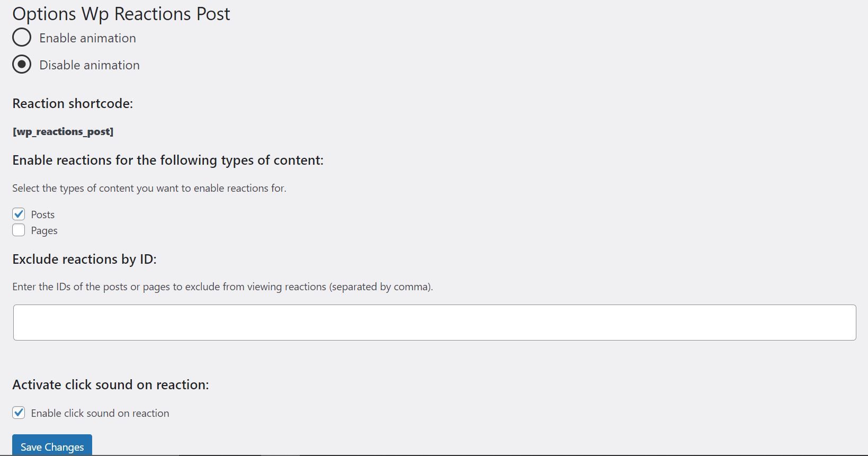Click the "Enable reactions for the following types" heading
This screenshot has width=868, height=456.
[x=168, y=160]
